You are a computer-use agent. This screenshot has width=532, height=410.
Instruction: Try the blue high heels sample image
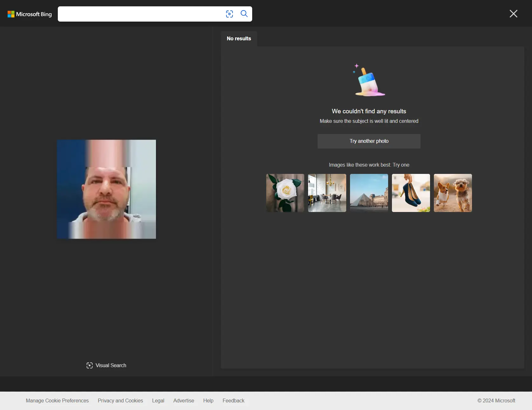(x=411, y=193)
